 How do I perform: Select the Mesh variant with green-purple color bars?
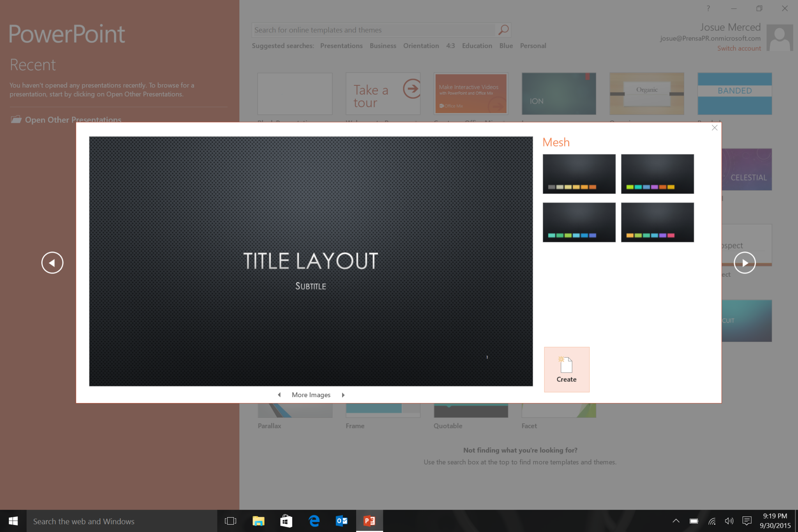(x=657, y=174)
